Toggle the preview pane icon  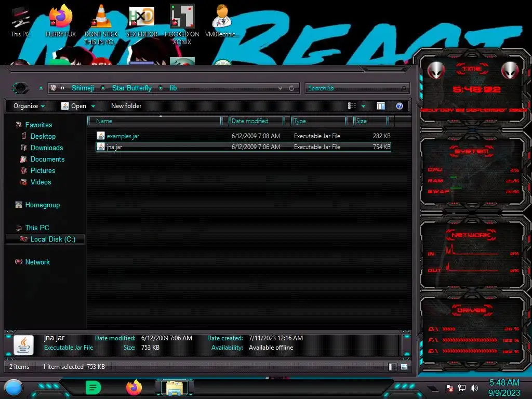point(381,106)
